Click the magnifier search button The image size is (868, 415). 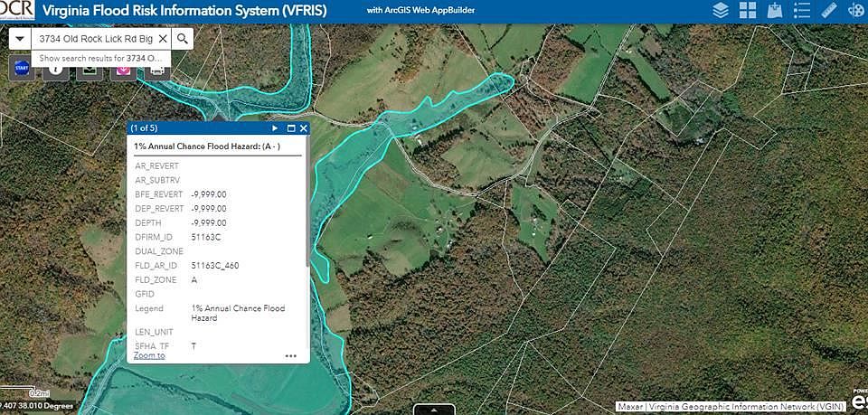click(x=182, y=39)
